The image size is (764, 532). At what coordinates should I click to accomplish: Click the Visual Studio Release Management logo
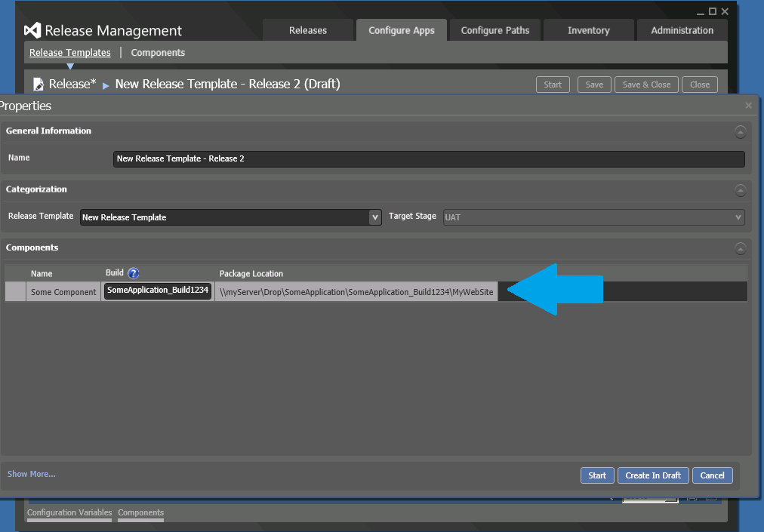(32, 30)
